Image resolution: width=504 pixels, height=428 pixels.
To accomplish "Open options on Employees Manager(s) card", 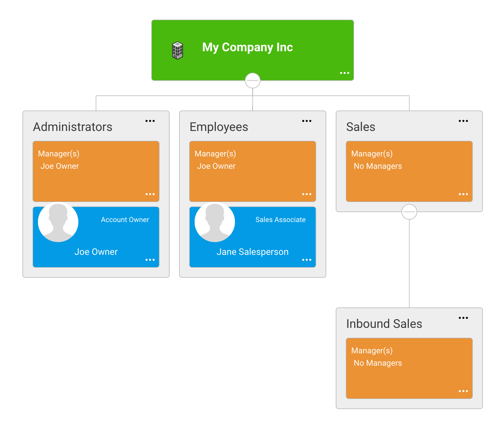I will [x=307, y=194].
